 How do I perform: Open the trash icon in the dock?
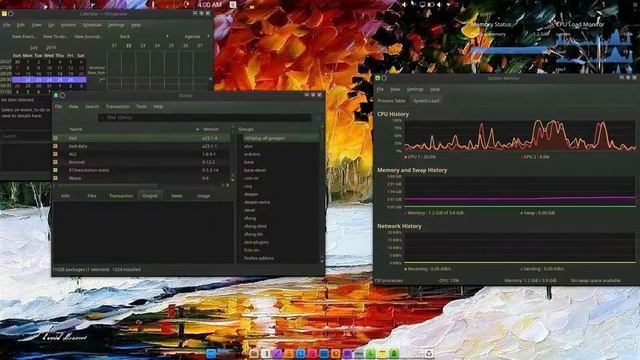(429, 353)
